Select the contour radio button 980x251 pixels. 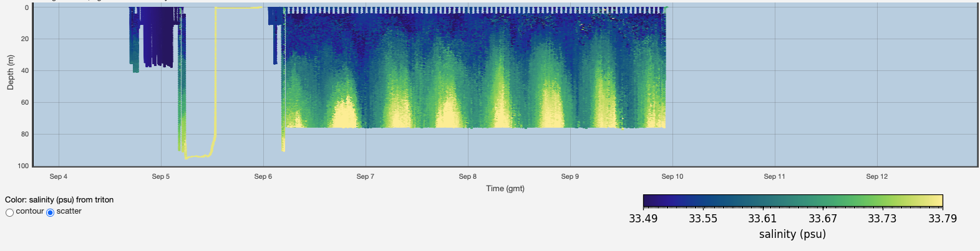pyautogui.click(x=9, y=212)
